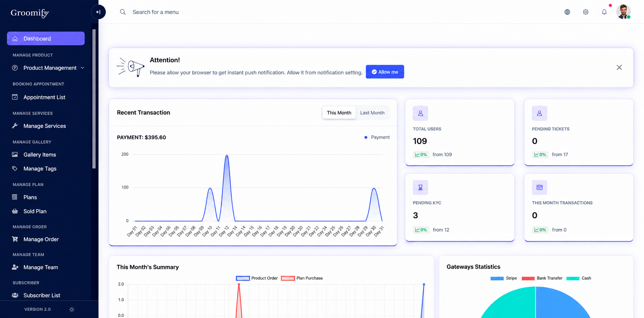
Task: Click the Total Users count 109
Action: pos(420,141)
